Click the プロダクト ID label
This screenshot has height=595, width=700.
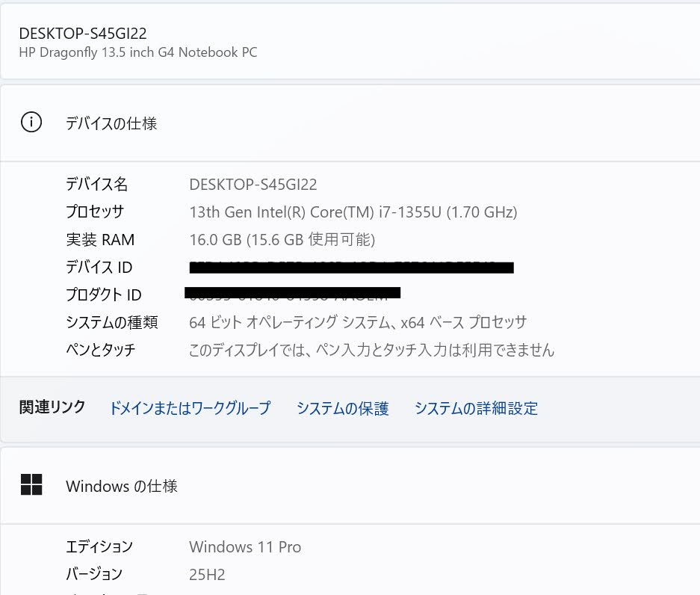tap(104, 295)
